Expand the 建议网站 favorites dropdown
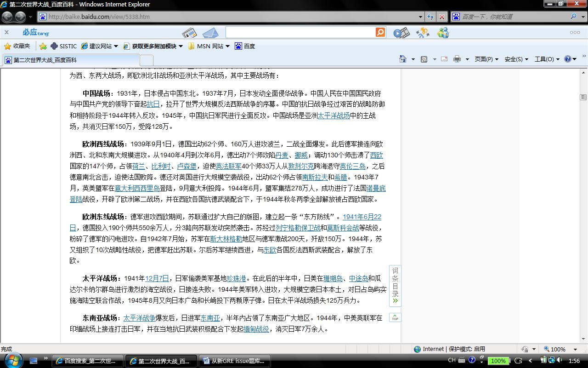This screenshot has width=588, height=368. tap(116, 46)
